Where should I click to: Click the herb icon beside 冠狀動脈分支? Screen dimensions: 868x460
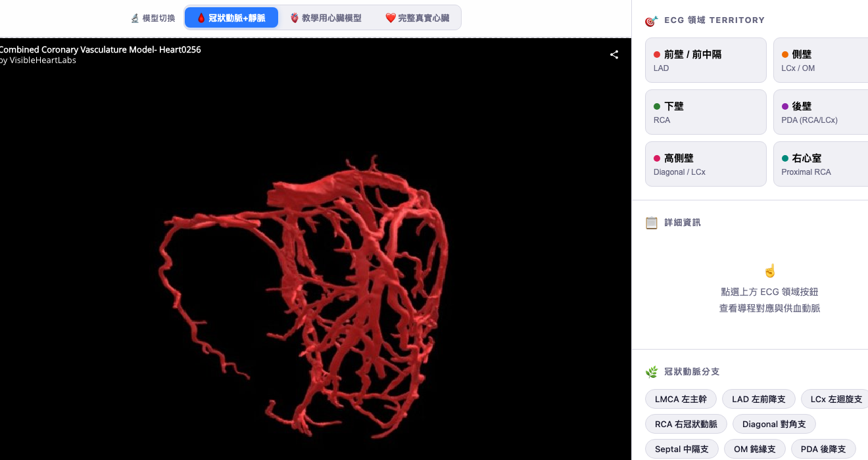tap(652, 371)
